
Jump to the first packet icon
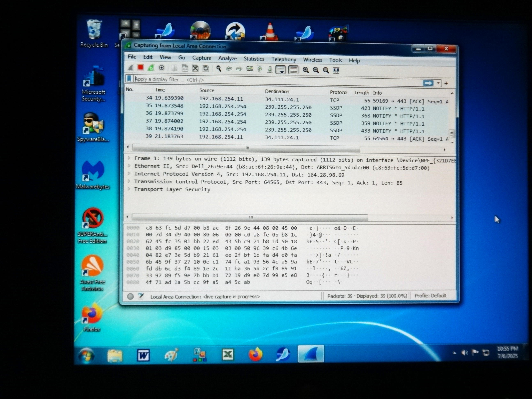(260, 70)
